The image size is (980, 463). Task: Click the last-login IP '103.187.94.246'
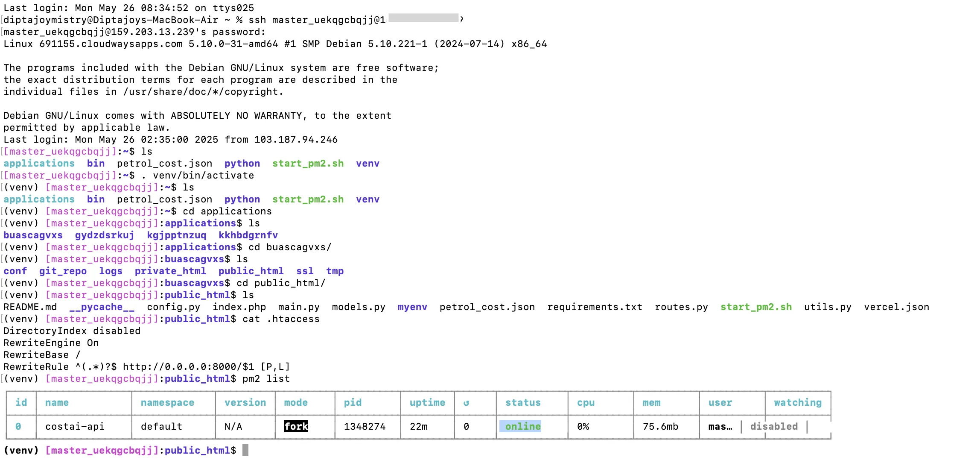click(x=296, y=140)
